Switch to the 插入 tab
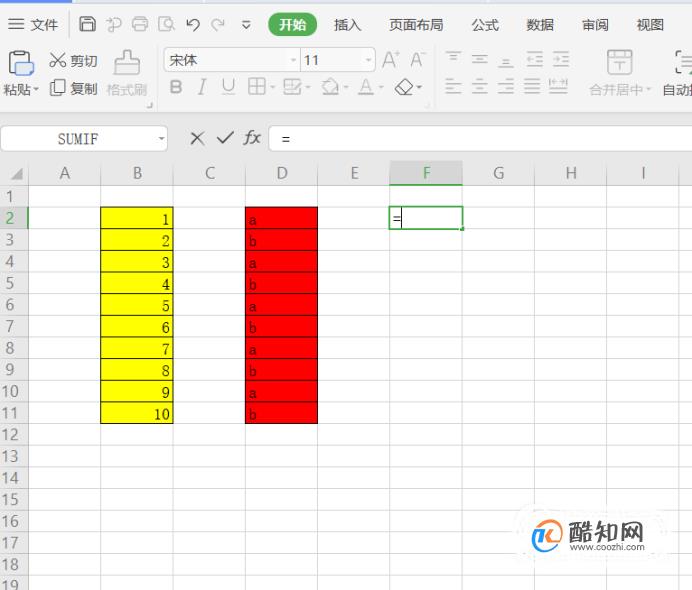 tap(347, 25)
